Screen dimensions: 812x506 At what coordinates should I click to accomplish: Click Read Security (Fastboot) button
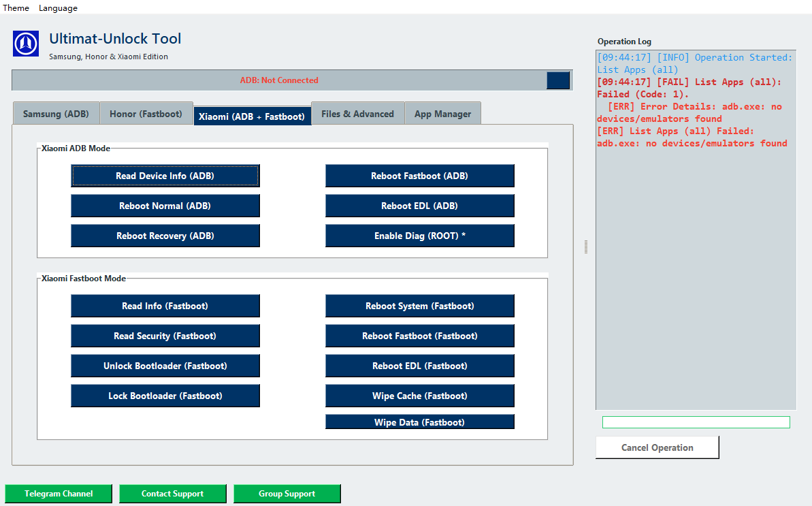point(165,336)
